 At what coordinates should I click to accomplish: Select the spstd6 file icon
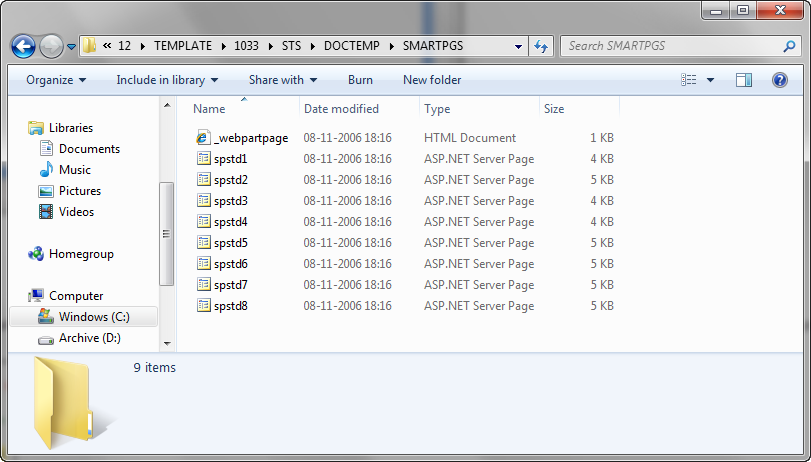click(x=204, y=263)
